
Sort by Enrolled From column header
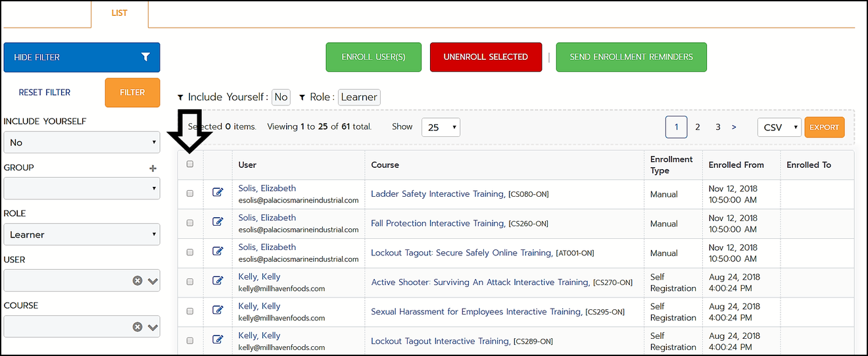[x=736, y=165]
